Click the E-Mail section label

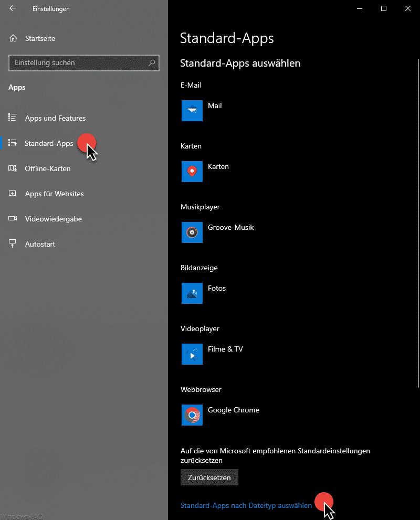(x=191, y=85)
